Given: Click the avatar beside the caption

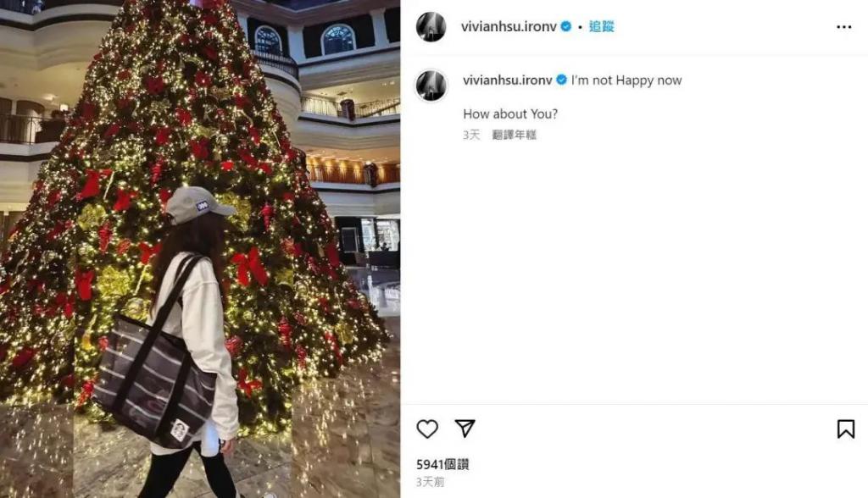Looking at the screenshot, I should click(431, 86).
